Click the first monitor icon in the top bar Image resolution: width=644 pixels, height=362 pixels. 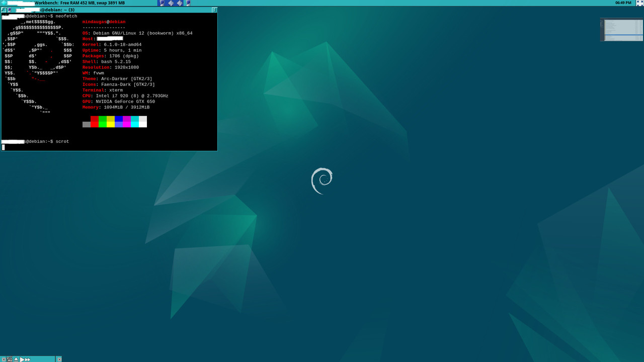pyautogui.click(x=162, y=3)
